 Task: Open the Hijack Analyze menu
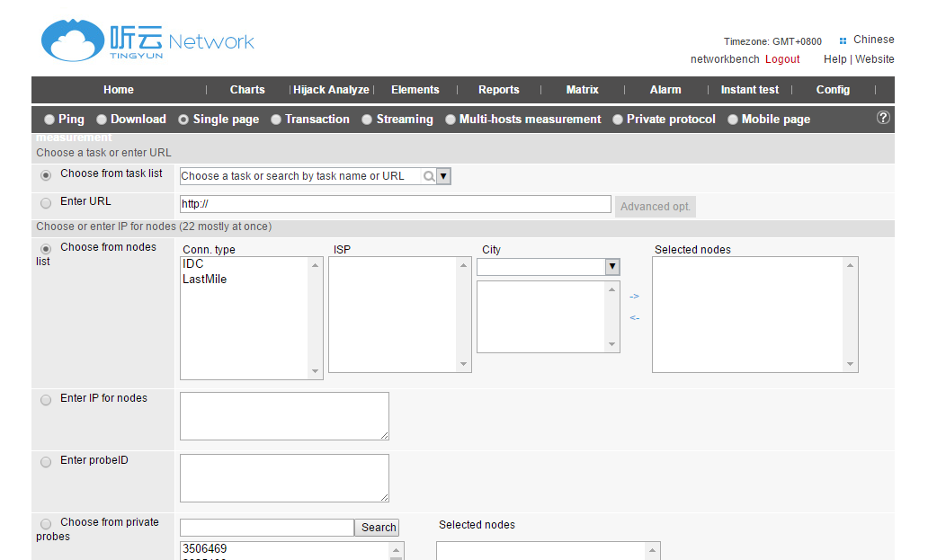(x=331, y=90)
